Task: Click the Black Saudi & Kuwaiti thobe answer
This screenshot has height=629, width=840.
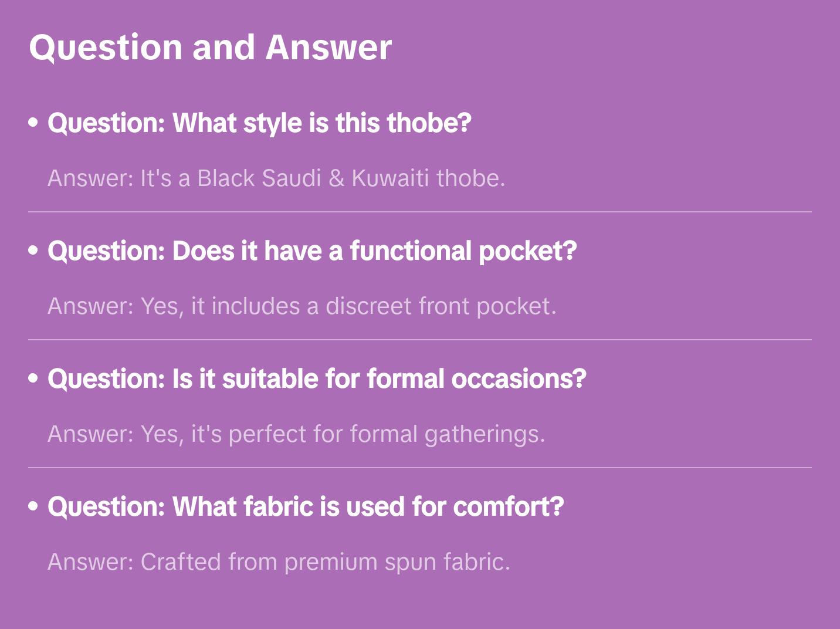Action: click(x=276, y=178)
